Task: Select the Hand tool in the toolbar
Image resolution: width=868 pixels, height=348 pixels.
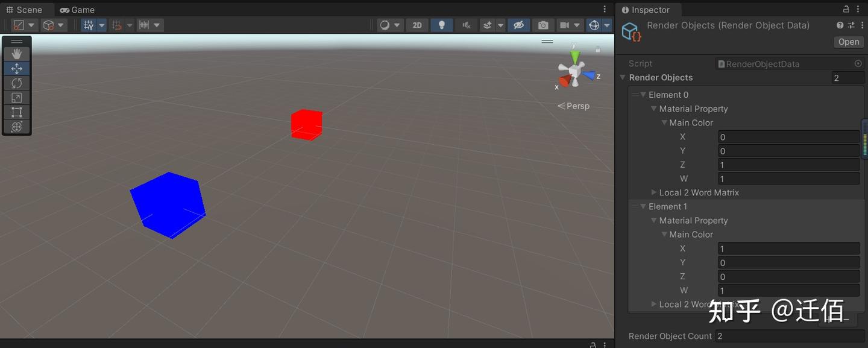Action: pyautogui.click(x=16, y=54)
